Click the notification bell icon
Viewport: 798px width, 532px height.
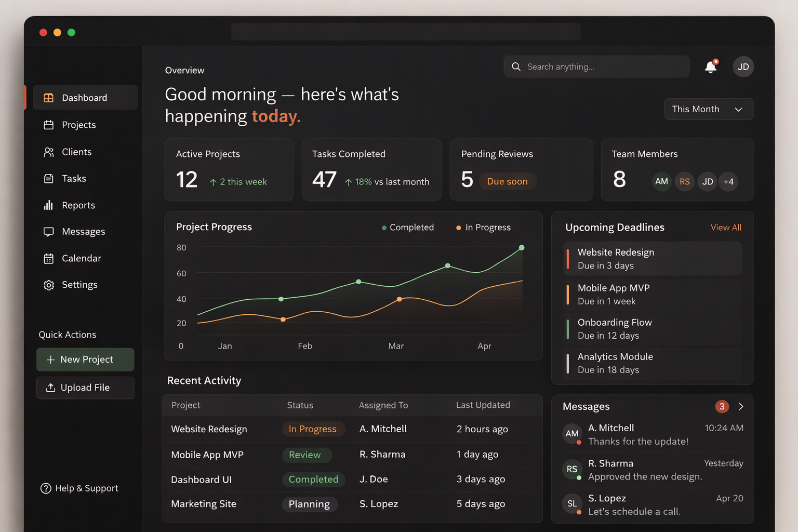coord(711,66)
